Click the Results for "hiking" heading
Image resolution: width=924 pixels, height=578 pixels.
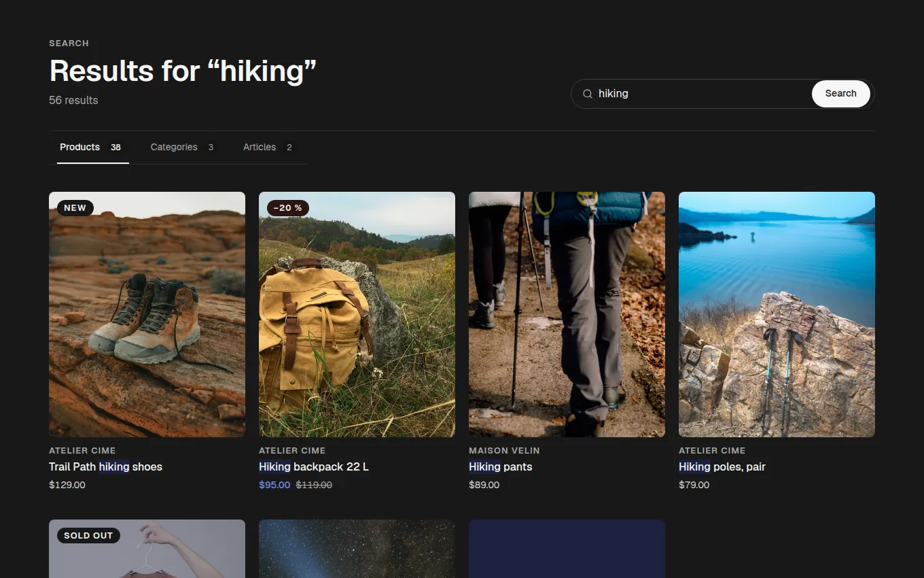[x=183, y=71]
